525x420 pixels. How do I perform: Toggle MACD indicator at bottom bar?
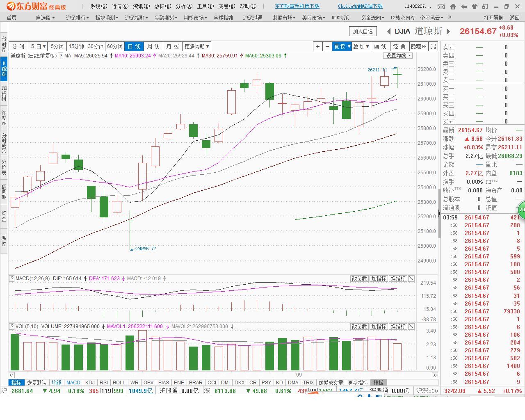[73, 383]
